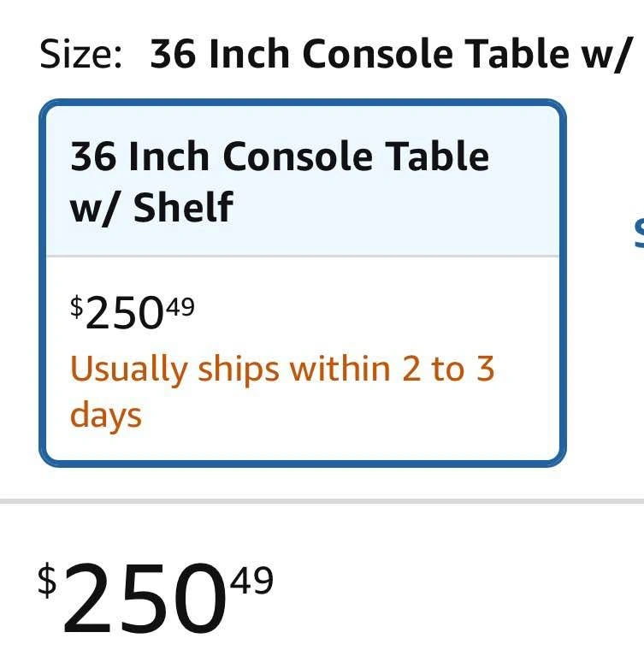Click the dollar sign of the large price

[47, 580]
